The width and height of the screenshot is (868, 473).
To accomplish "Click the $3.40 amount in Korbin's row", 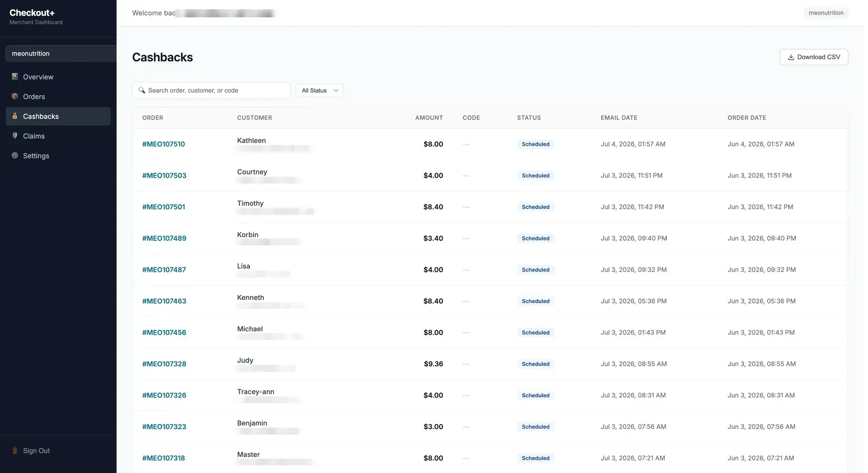I will click(x=433, y=238).
